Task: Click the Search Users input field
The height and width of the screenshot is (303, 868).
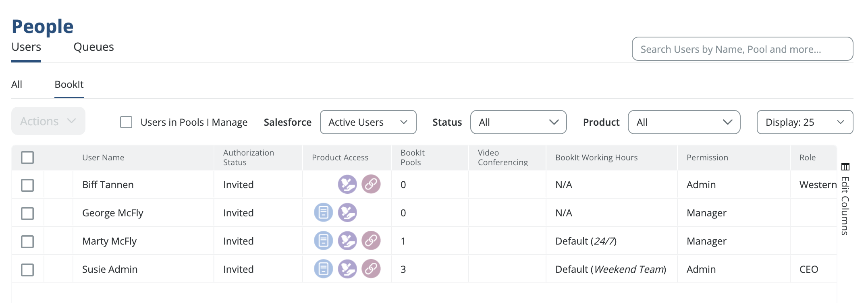Action: [x=742, y=49]
